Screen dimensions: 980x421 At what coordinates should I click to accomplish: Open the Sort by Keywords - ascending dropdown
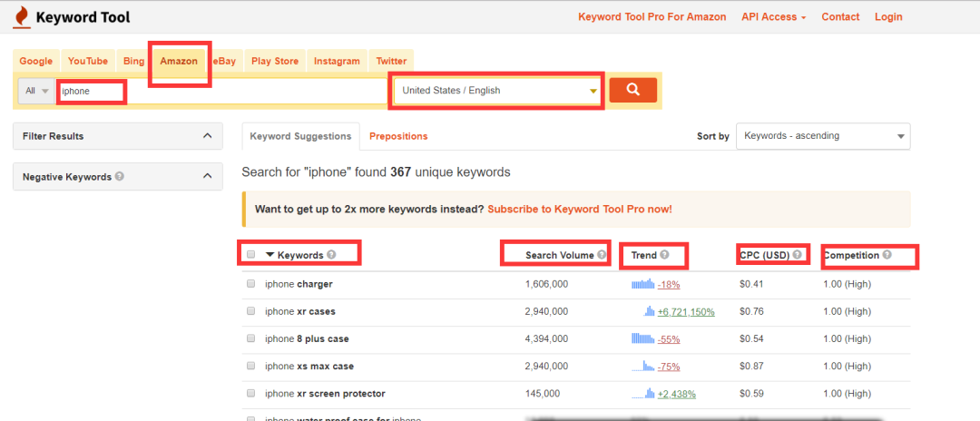(822, 136)
